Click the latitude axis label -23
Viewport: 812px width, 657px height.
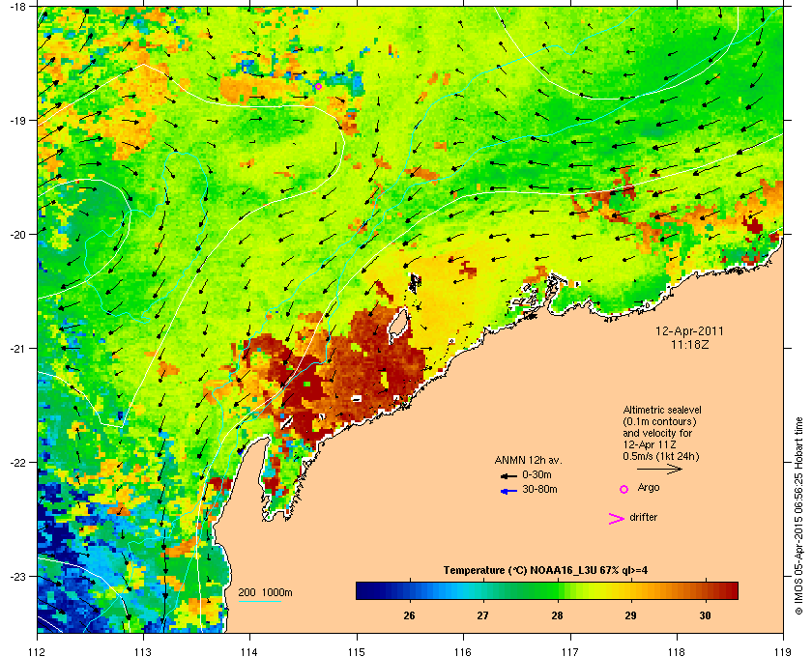[17, 576]
